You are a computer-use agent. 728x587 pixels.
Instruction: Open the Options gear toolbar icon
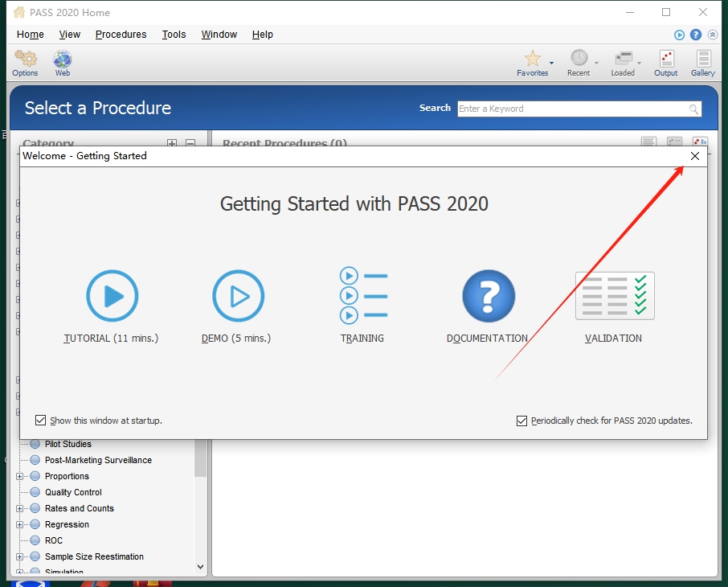click(x=26, y=59)
